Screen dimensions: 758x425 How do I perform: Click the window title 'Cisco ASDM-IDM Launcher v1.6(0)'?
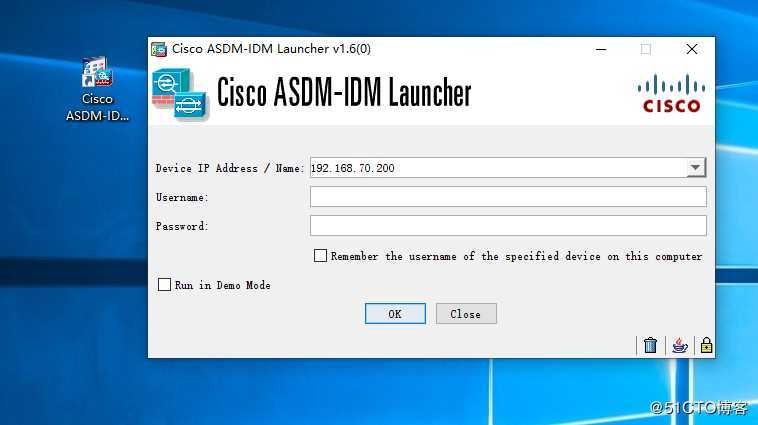pyautogui.click(x=271, y=49)
